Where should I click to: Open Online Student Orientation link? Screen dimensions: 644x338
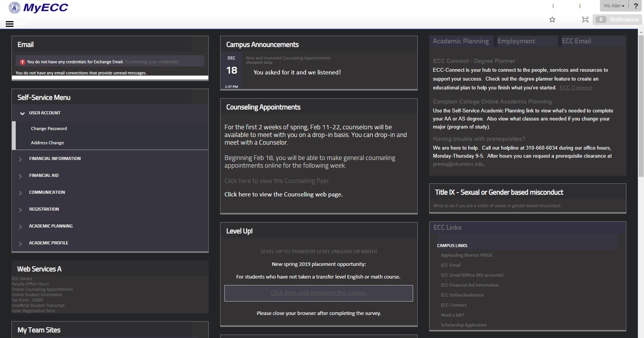point(36,295)
